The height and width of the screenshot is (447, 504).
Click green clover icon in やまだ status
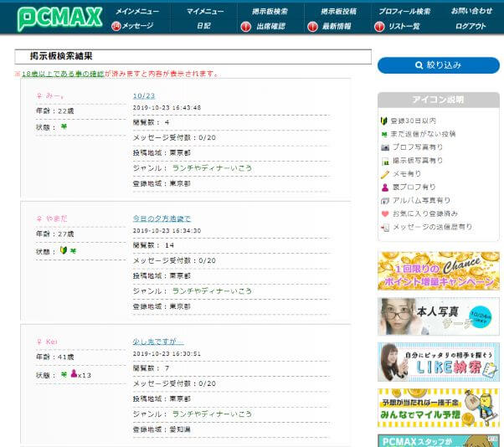[x=74, y=250]
